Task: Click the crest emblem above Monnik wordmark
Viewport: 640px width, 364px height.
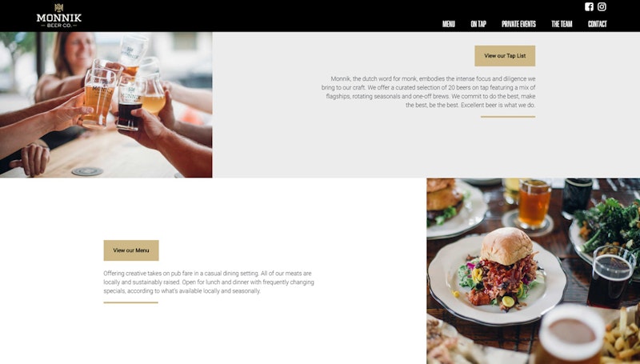Action: click(59, 8)
